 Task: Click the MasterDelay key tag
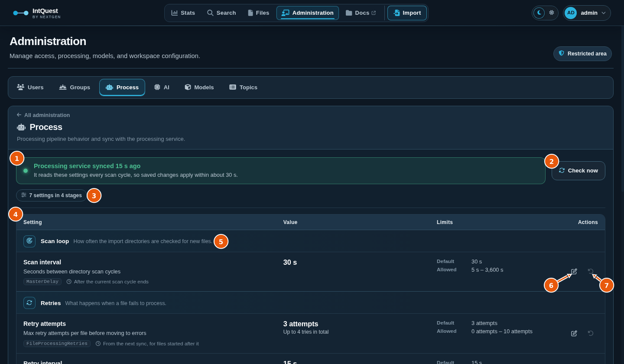pos(42,282)
